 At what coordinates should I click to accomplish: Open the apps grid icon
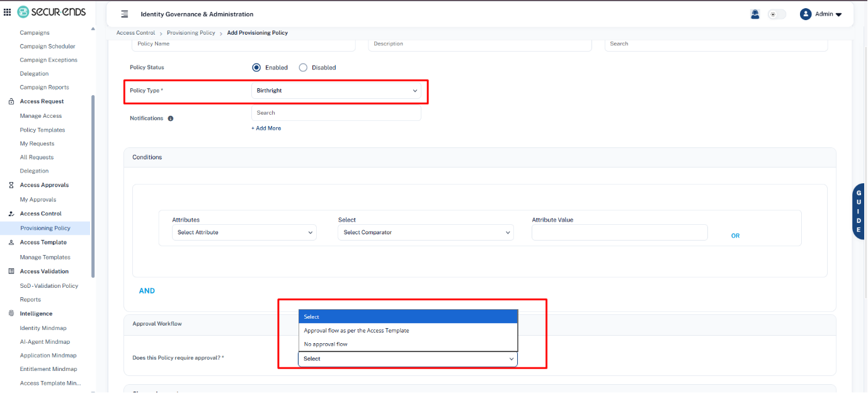coord(8,12)
